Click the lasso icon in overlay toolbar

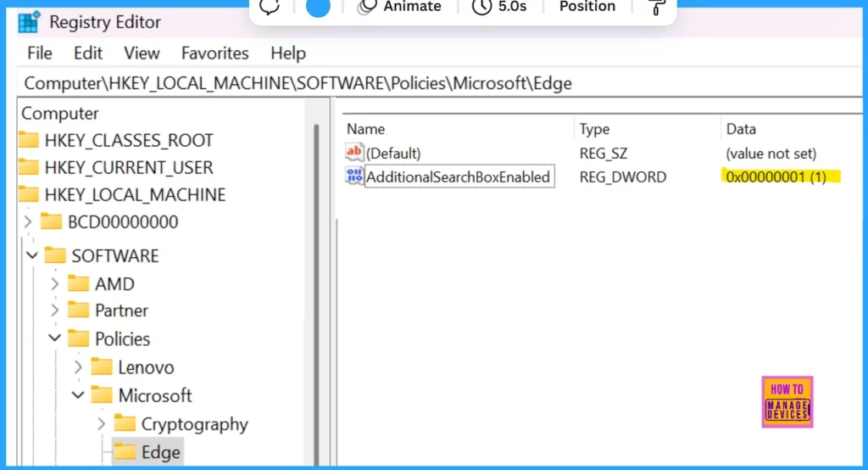(270, 7)
